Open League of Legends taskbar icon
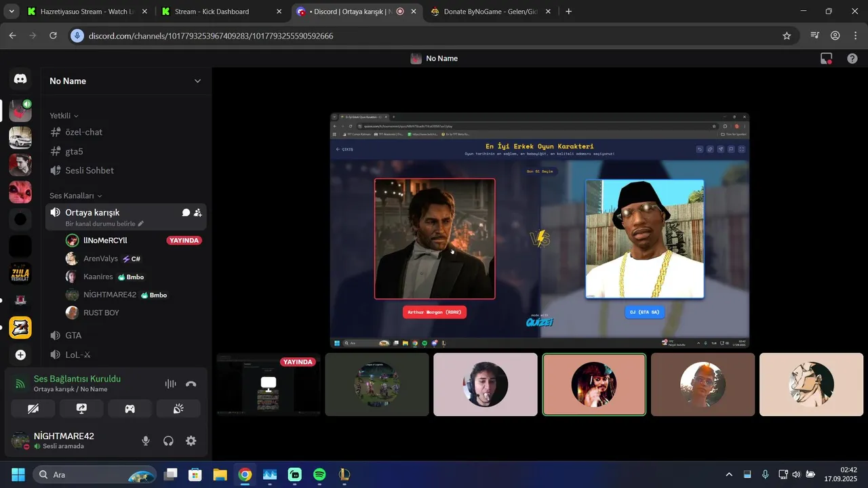868x488 pixels. (x=344, y=474)
